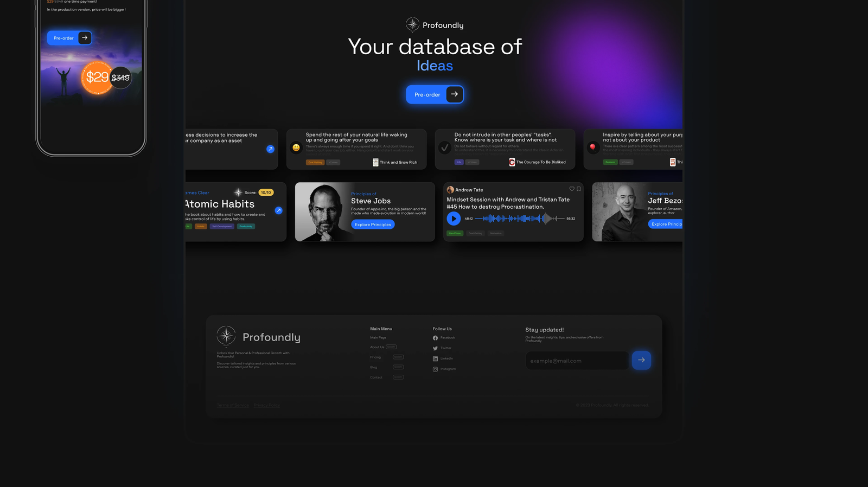Click blue arrow on company asset card
This screenshot has height=487, width=868.
270,149
